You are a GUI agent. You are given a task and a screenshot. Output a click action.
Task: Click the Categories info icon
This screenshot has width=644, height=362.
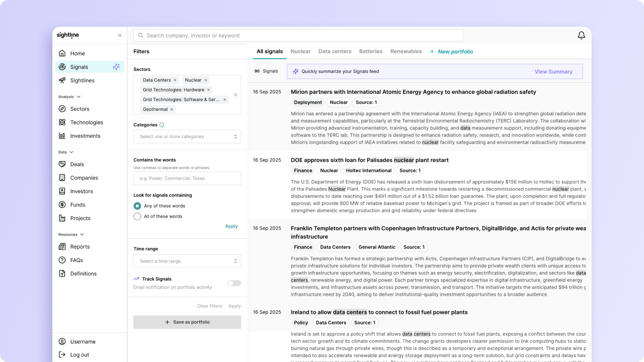click(x=161, y=125)
